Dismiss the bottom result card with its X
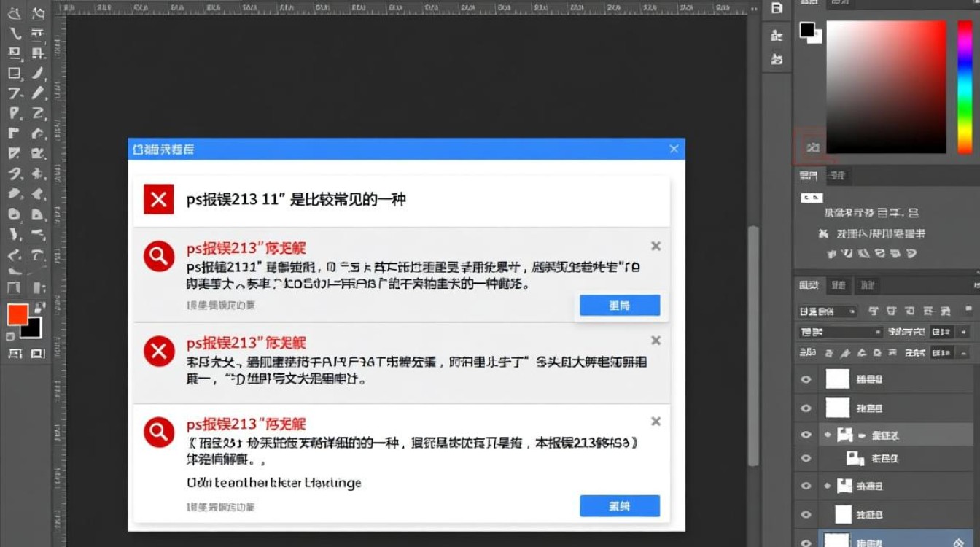980x547 pixels. coord(656,421)
